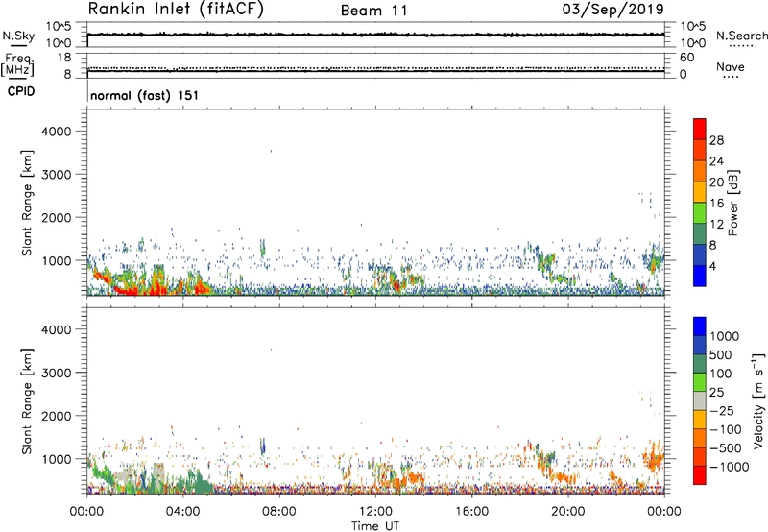Click the '28' power colorbar label

pyautogui.click(x=716, y=140)
